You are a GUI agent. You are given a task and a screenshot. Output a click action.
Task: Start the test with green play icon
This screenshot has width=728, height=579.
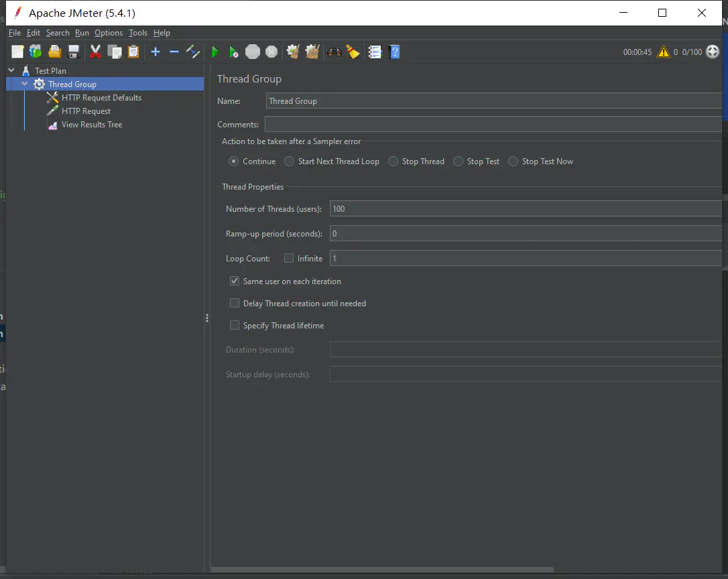click(x=215, y=52)
